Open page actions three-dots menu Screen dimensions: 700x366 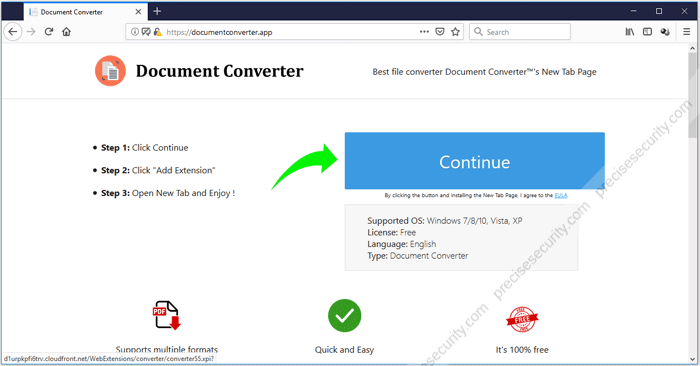(x=424, y=32)
